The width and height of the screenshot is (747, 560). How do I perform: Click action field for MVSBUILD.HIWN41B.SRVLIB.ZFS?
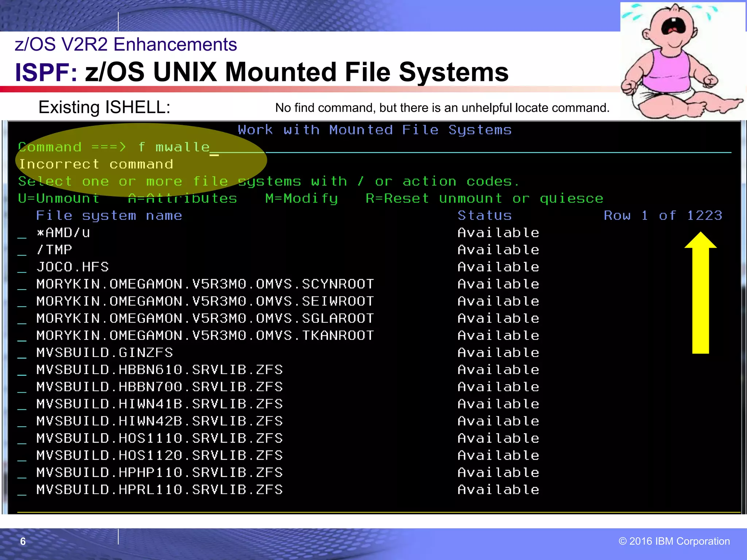pyautogui.click(x=22, y=405)
